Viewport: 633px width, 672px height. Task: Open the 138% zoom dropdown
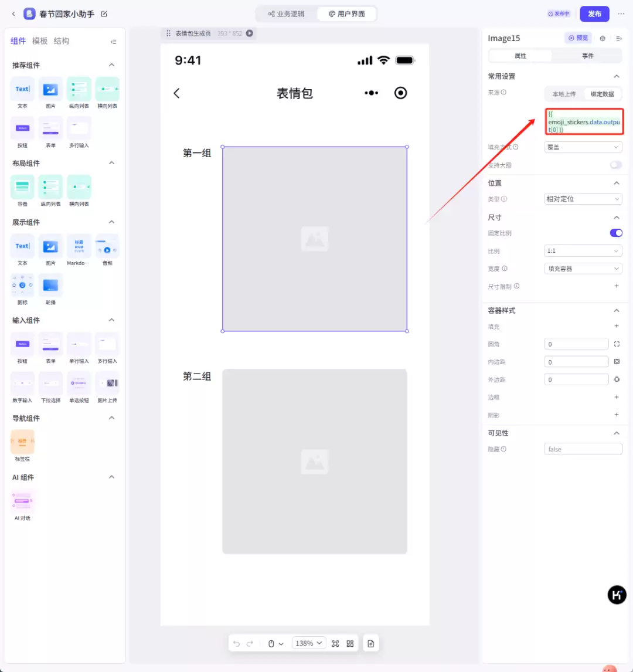pos(308,643)
